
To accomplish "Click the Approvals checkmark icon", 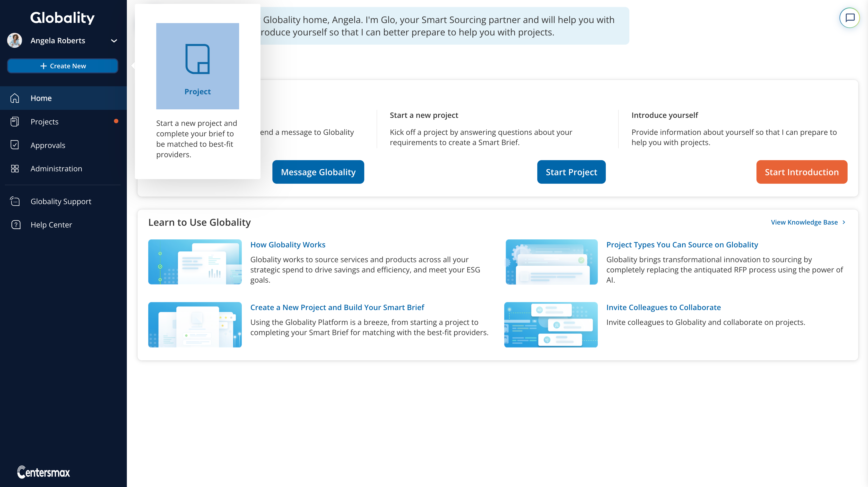I will (x=15, y=145).
